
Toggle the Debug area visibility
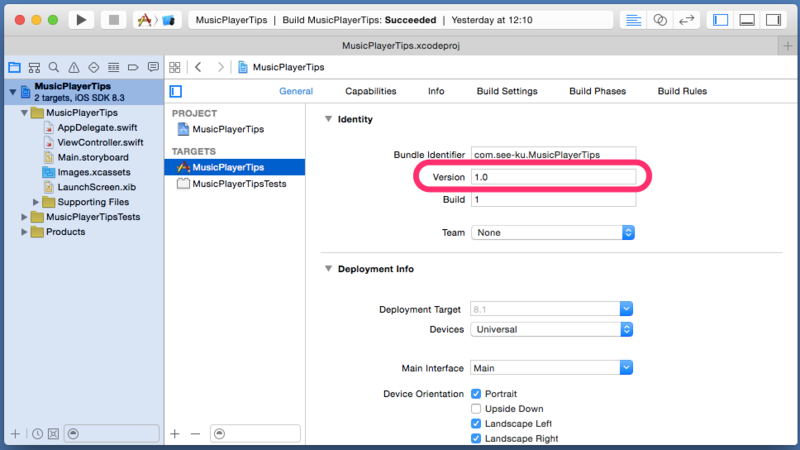point(747,20)
